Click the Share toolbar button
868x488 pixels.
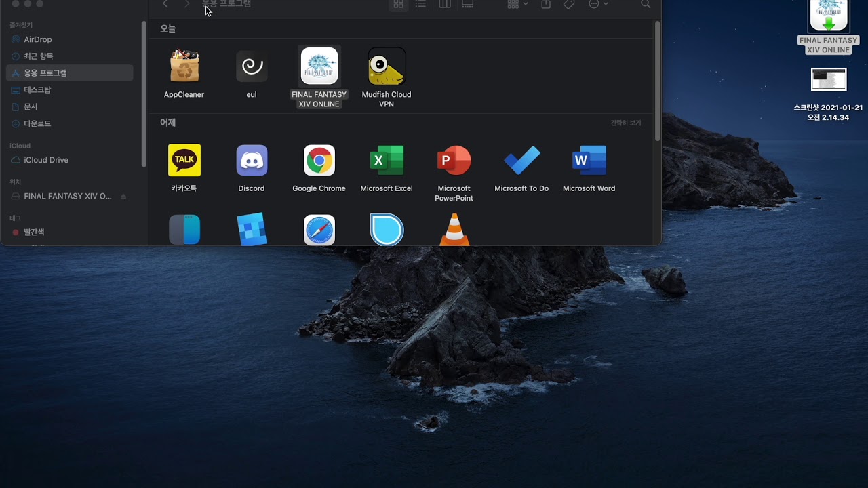coord(546,4)
